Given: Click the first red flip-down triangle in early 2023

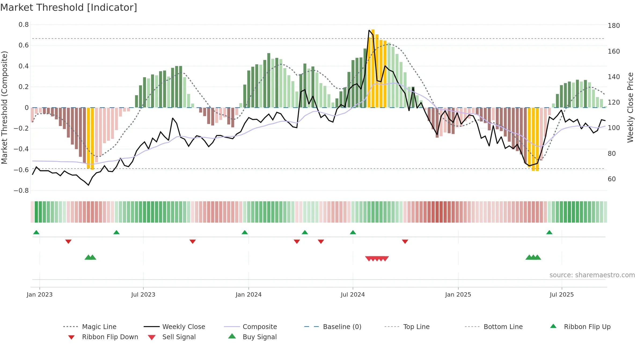Looking at the screenshot, I should pyautogui.click(x=68, y=242).
